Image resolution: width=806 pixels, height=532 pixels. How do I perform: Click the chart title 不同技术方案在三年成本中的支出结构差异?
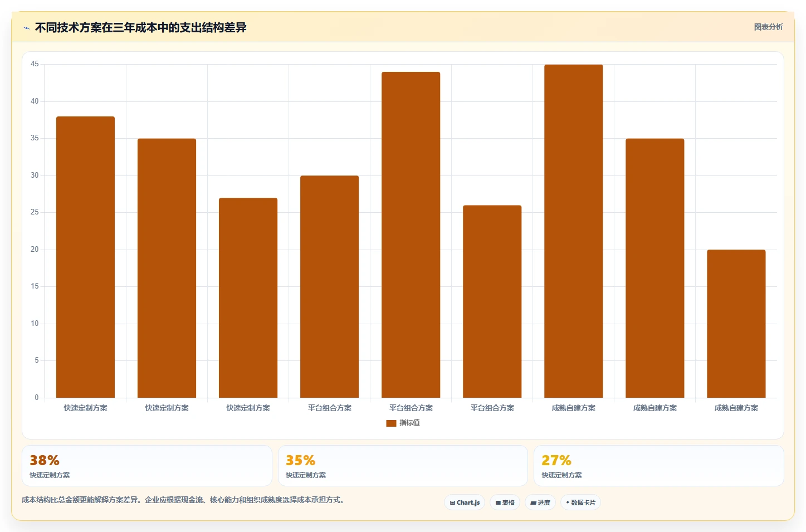click(140, 27)
